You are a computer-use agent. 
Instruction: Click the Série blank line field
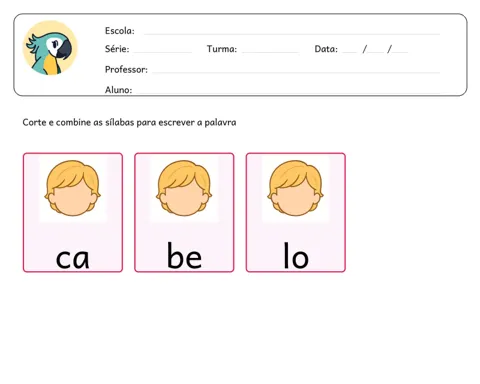coord(162,52)
